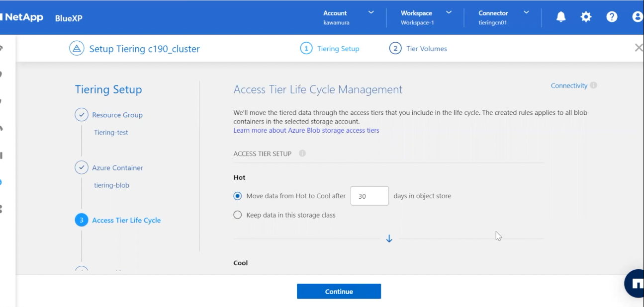Click the blue down arrow below Hot
This screenshot has width=644, height=307.
click(389, 239)
